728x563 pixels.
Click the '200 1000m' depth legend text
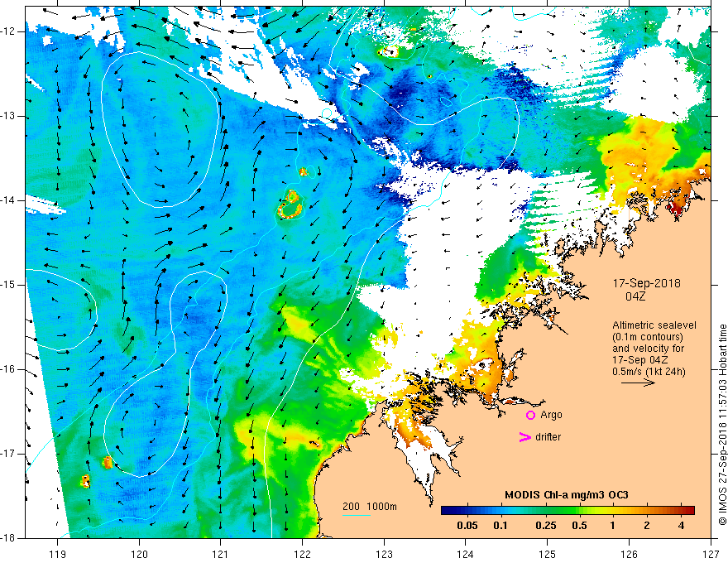click(370, 507)
